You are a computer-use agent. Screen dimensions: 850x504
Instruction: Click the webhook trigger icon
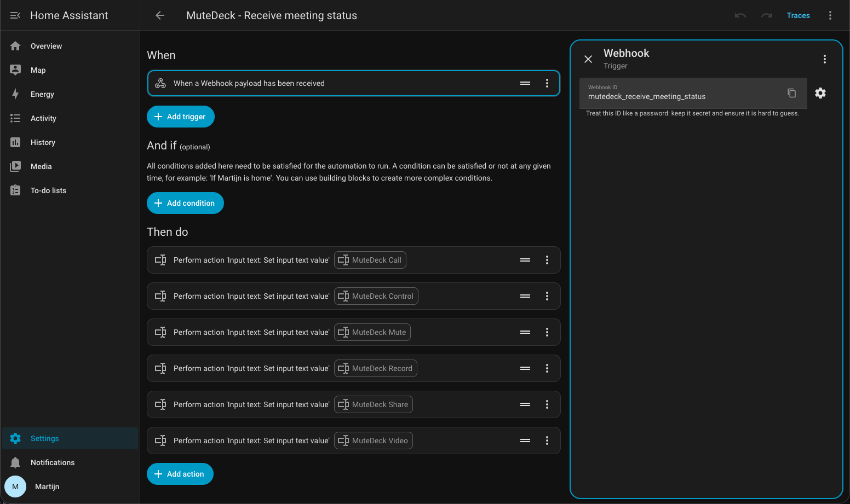point(160,83)
